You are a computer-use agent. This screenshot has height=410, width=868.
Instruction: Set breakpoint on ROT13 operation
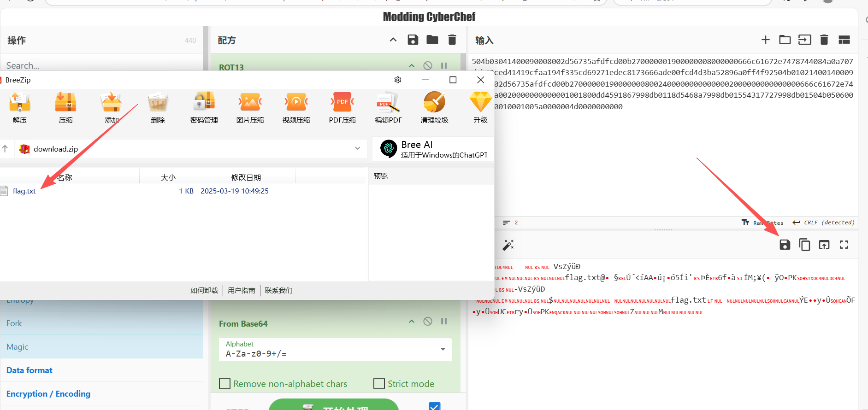(444, 66)
